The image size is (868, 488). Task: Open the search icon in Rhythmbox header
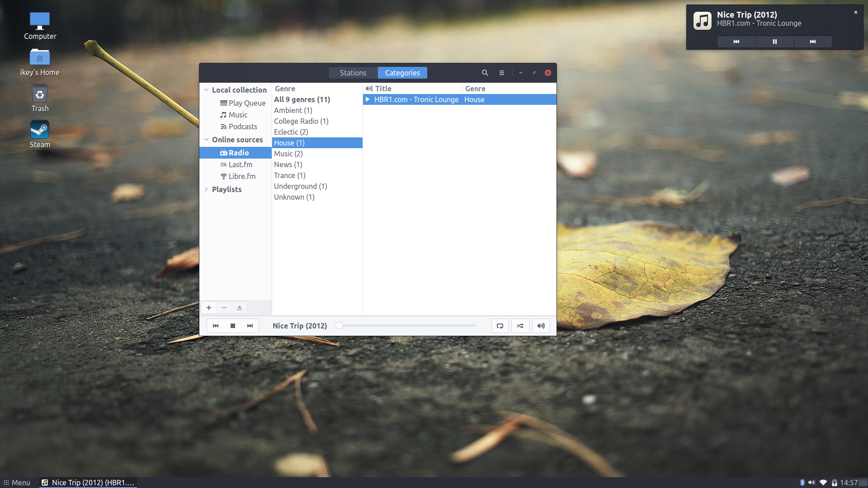pyautogui.click(x=485, y=73)
